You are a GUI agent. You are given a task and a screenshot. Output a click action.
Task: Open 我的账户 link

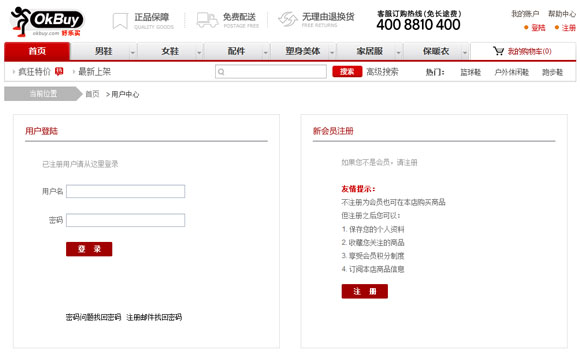coord(525,14)
